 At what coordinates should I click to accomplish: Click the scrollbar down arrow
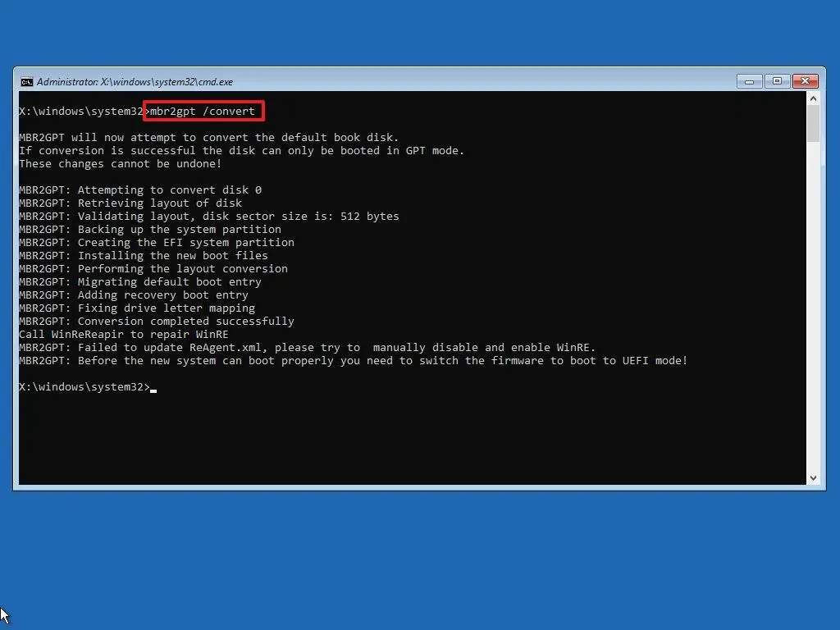tap(814, 477)
